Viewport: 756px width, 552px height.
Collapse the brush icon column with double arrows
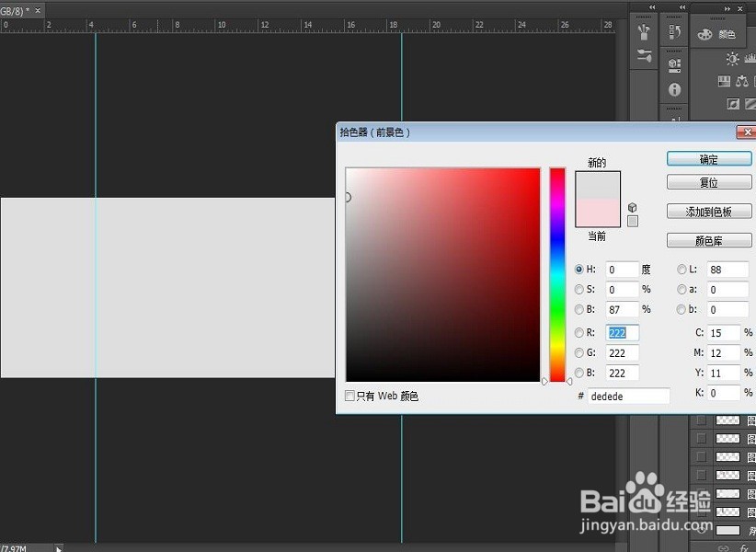652,7
